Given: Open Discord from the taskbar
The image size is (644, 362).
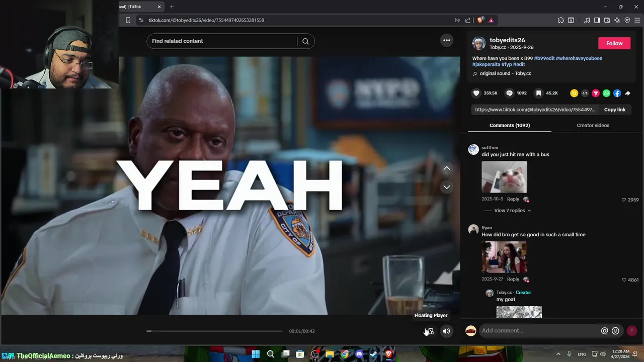Looking at the screenshot, I should click(x=359, y=354).
